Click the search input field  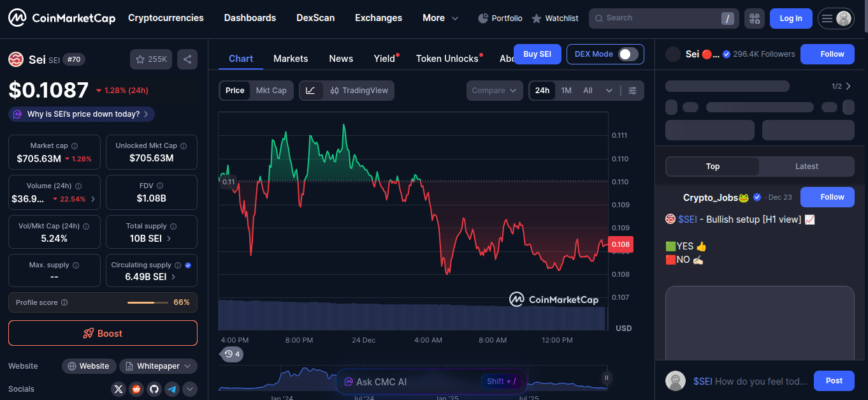(x=656, y=18)
